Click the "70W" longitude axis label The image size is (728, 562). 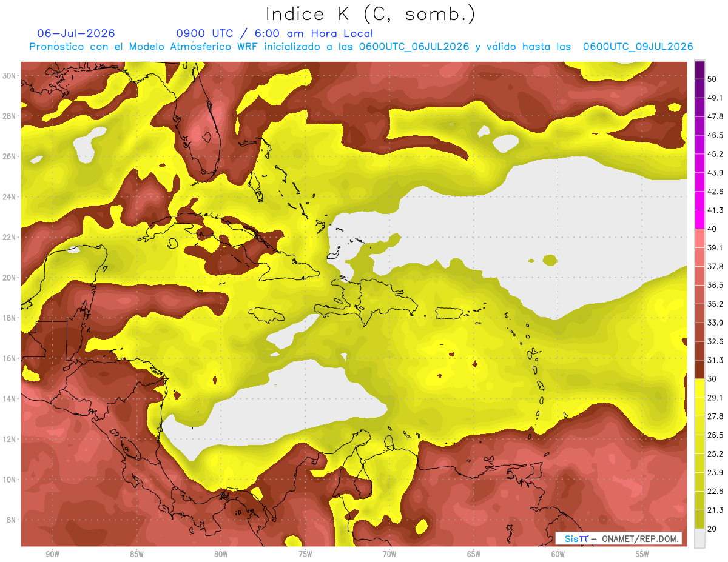[x=389, y=555]
